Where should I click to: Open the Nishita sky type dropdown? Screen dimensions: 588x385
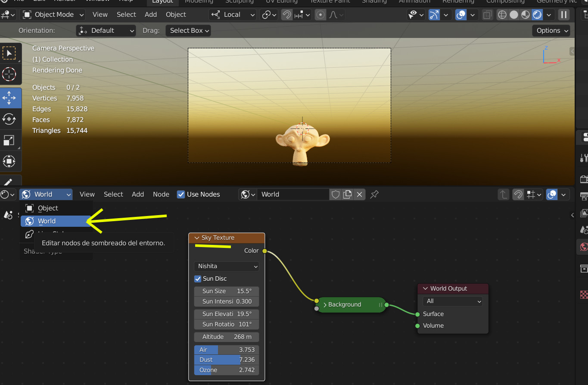(227, 266)
